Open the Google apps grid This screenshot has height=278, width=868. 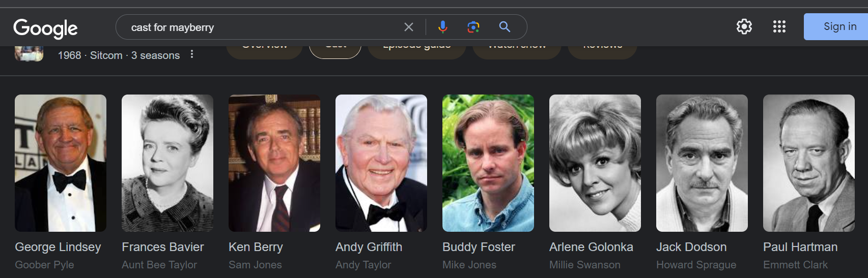(779, 26)
